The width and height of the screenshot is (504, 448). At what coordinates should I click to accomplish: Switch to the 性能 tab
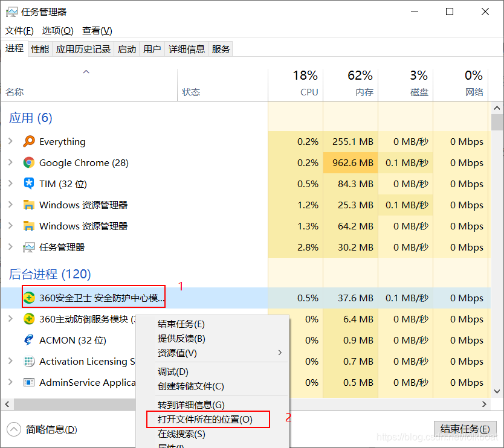39,49
